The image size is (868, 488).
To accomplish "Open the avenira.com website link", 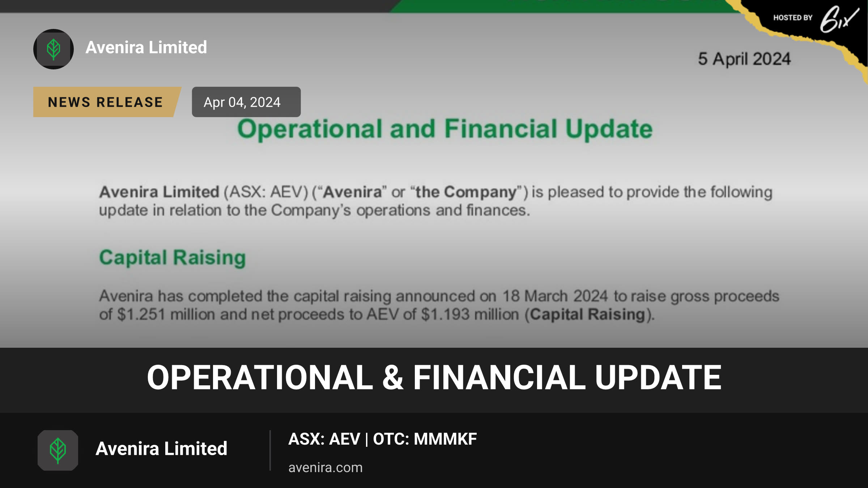I will coord(325,467).
